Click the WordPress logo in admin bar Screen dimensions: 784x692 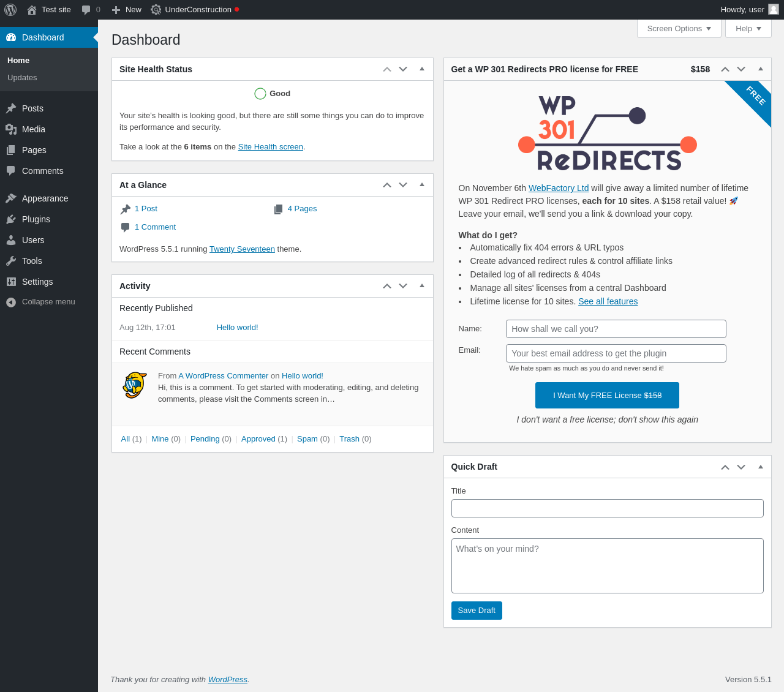click(x=10, y=10)
